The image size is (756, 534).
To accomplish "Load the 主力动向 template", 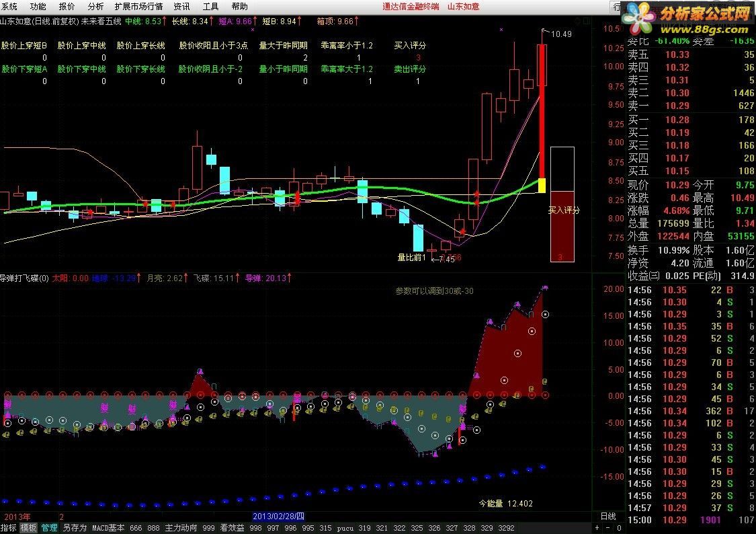I will [181, 528].
